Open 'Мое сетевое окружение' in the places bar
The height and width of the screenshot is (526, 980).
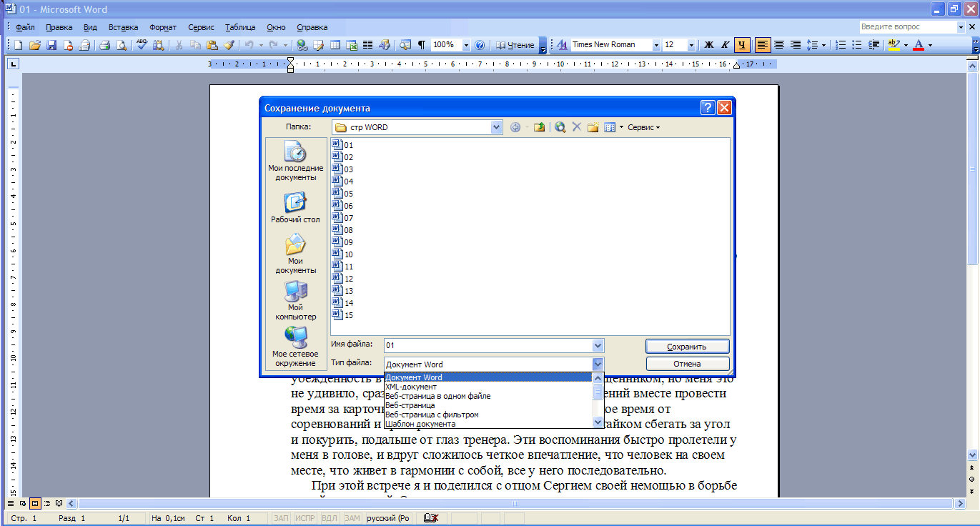[296, 347]
